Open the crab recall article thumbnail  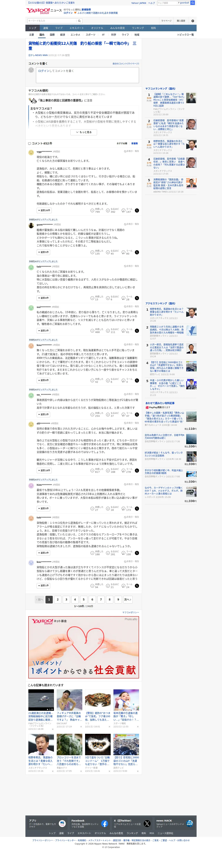(x=98, y=700)
